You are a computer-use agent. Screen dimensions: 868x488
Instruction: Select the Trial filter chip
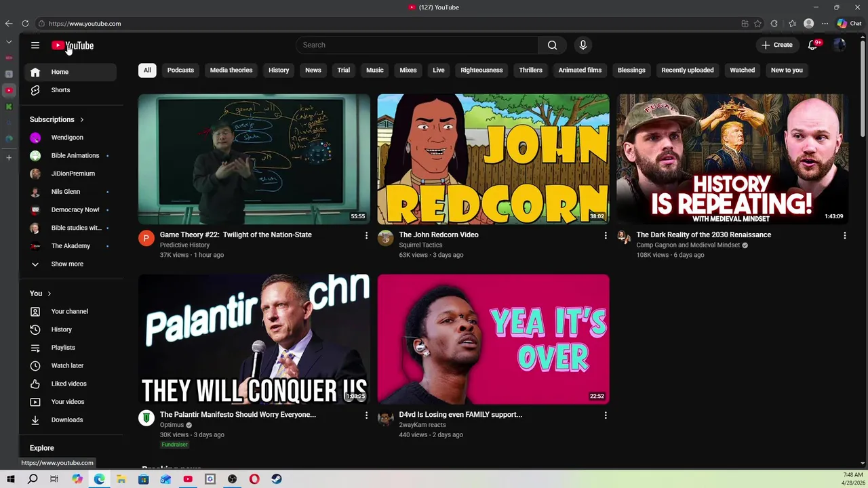point(344,70)
